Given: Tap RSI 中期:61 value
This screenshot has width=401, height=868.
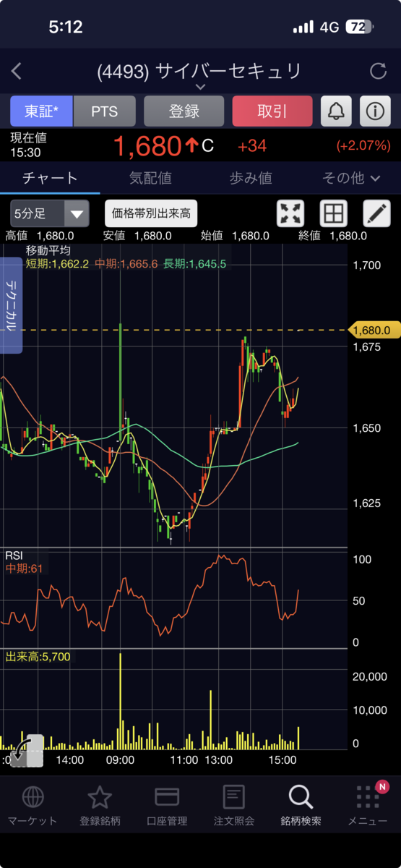Looking at the screenshot, I should [x=25, y=569].
